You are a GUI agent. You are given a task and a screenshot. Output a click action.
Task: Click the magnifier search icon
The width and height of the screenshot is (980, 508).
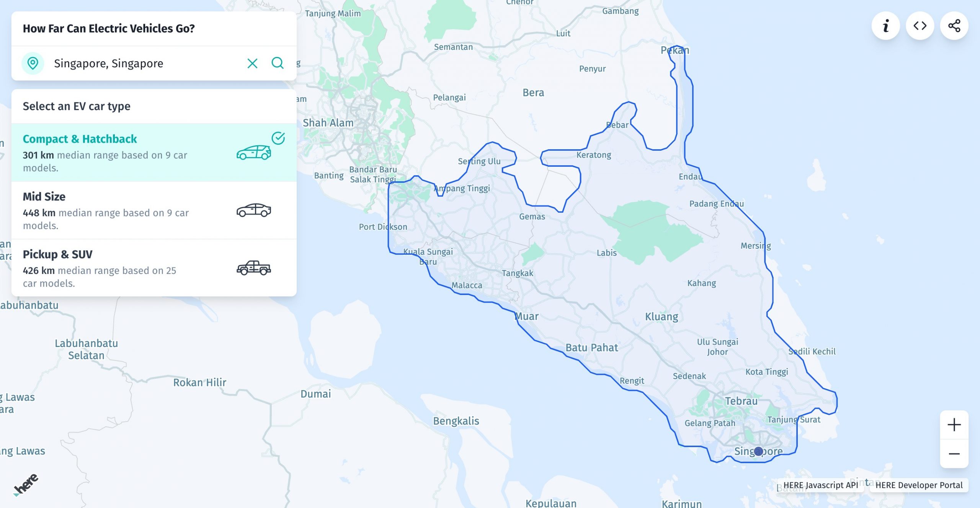(278, 63)
